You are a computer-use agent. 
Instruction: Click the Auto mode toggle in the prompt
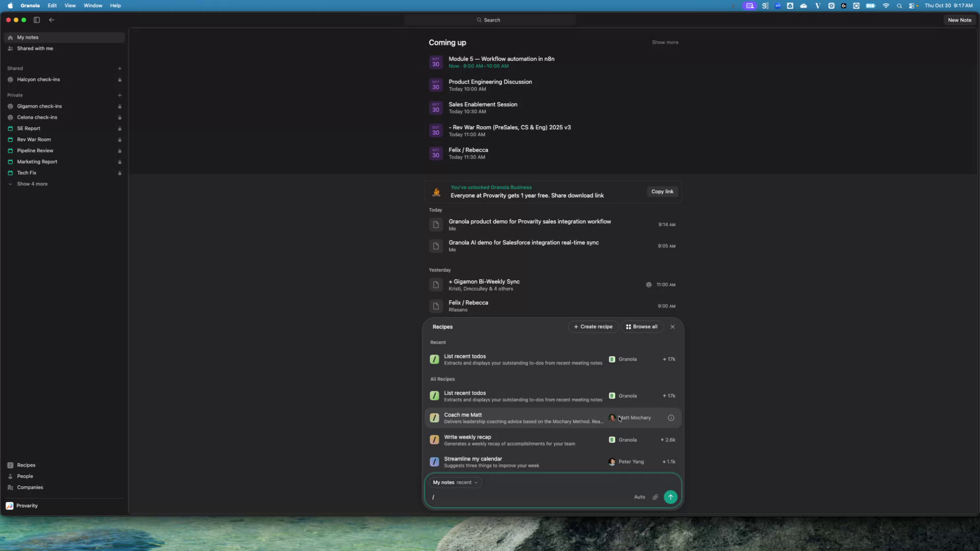point(639,497)
